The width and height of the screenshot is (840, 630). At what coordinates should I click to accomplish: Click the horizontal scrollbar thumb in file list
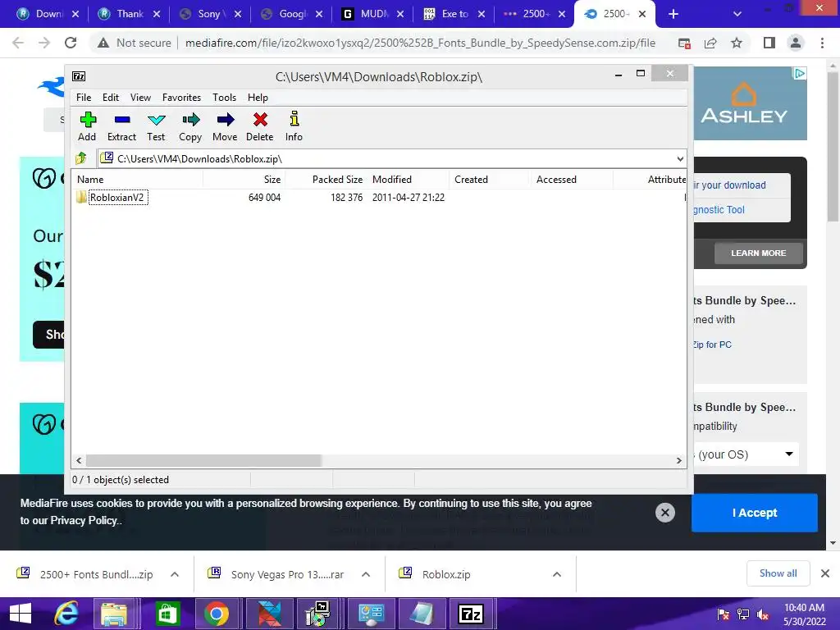coord(203,461)
